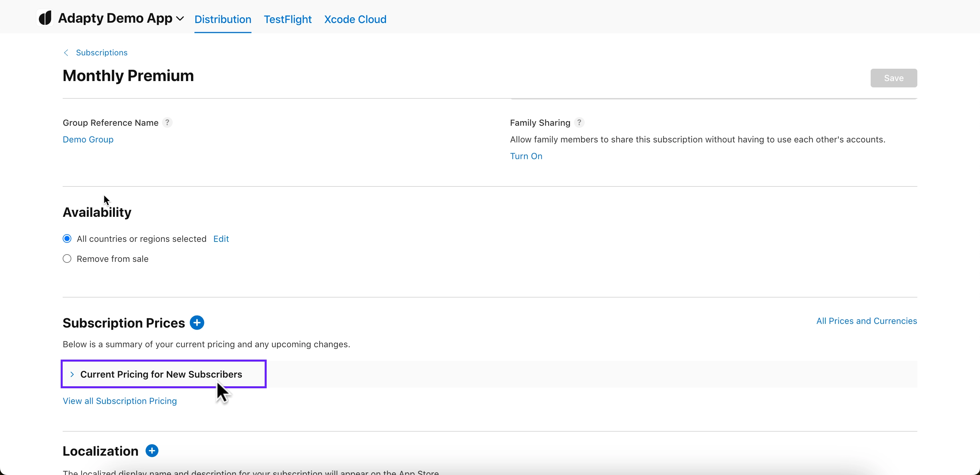The height and width of the screenshot is (475, 980).
Task: Go to the Xcode Cloud tab
Action: pos(355,19)
